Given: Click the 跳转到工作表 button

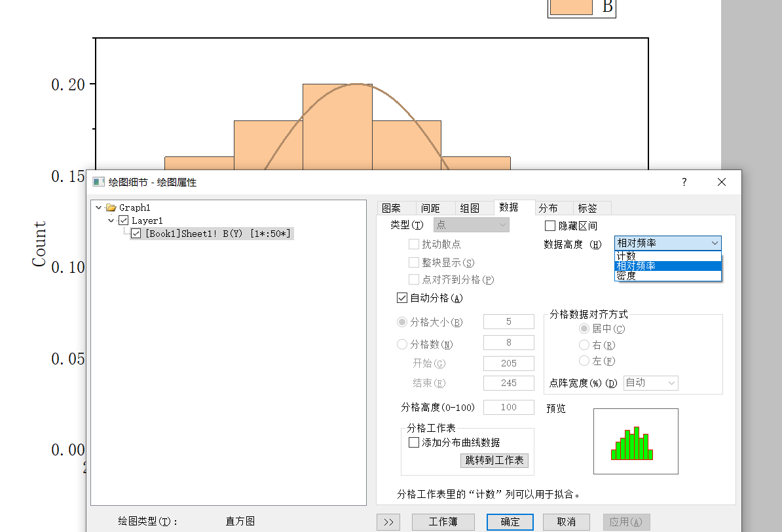Looking at the screenshot, I should pyautogui.click(x=494, y=460).
